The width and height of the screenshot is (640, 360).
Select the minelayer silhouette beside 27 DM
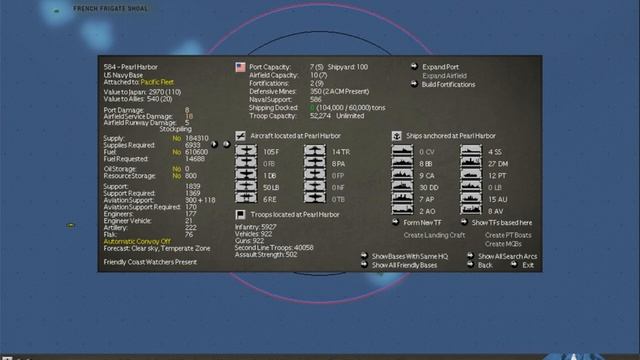pos(471,163)
